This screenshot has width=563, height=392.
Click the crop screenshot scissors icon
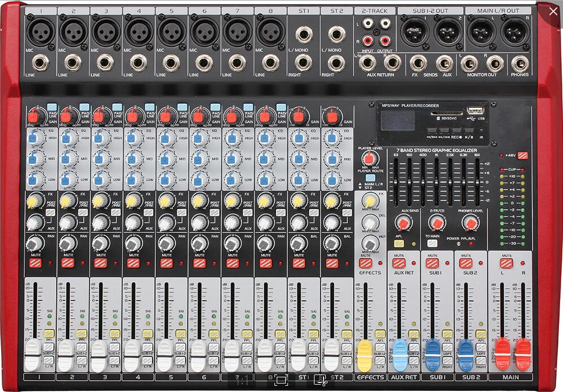pyautogui.click(x=320, y=381)
